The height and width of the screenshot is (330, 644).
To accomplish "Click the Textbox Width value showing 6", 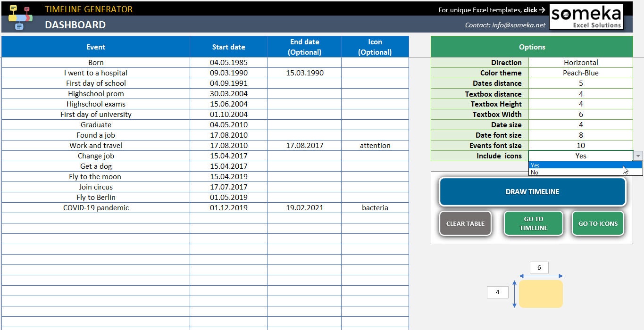I will point(581,114).
